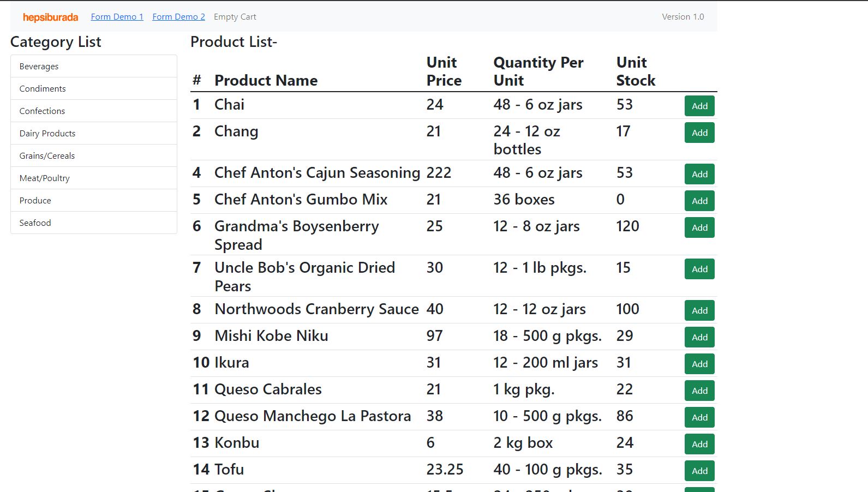Select the Condiments category
The image size is (868, 492).
[x=93, y=88]
